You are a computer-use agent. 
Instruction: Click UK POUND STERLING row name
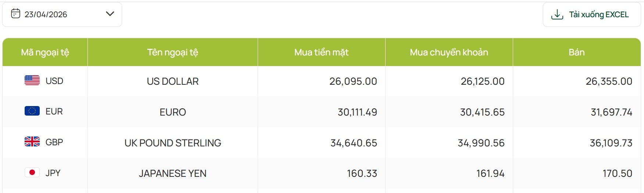click(x=173, y=143)
